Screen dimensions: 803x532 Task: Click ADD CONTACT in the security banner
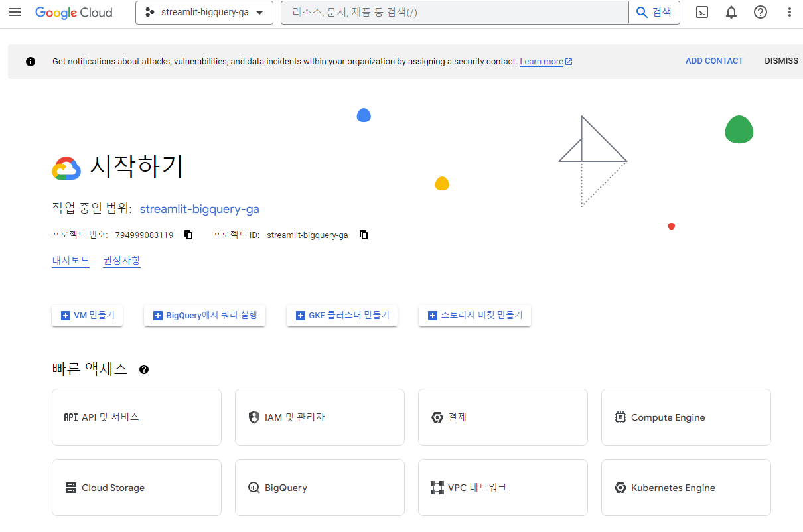click(714, 61)
